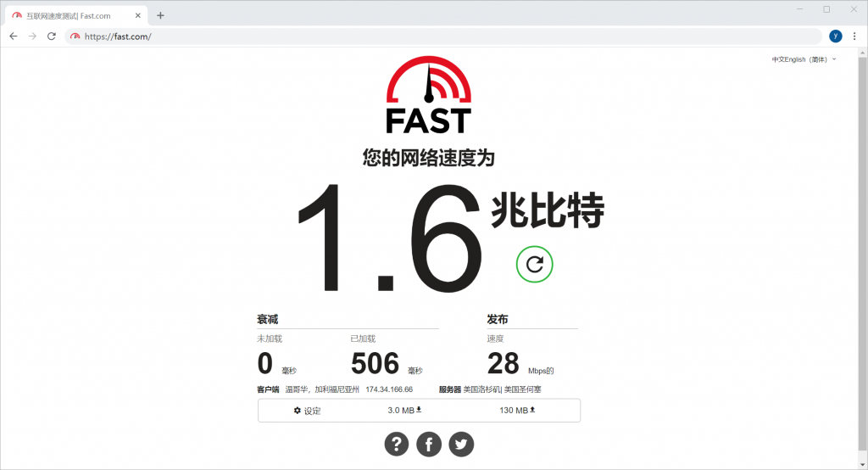The height and width of the screenshot is (470, 868).
Task: Go back using the browser back arrow
Action: (13, 36)
